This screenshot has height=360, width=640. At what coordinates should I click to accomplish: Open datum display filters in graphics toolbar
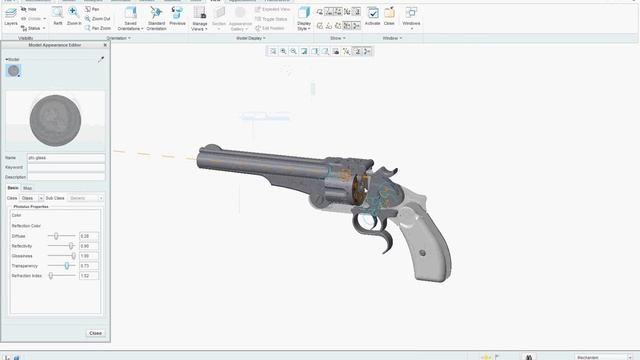pyautogui.click(x=346, y=51)
